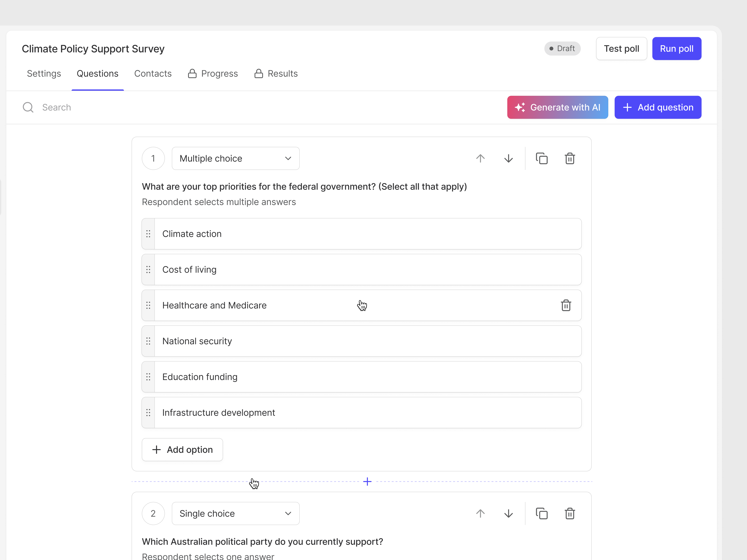Click drag handle for Healthcare and Medicare option

click(x=148, y=305)
